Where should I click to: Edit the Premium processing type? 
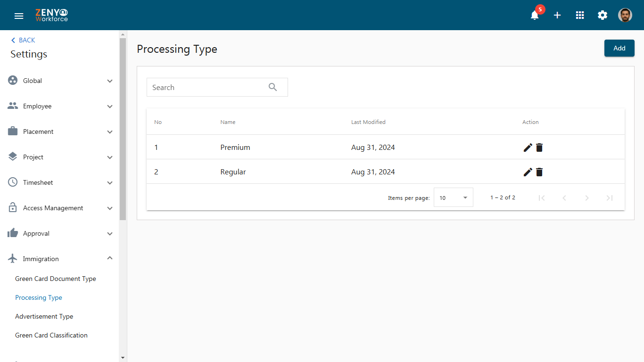[x=528, y=148]
